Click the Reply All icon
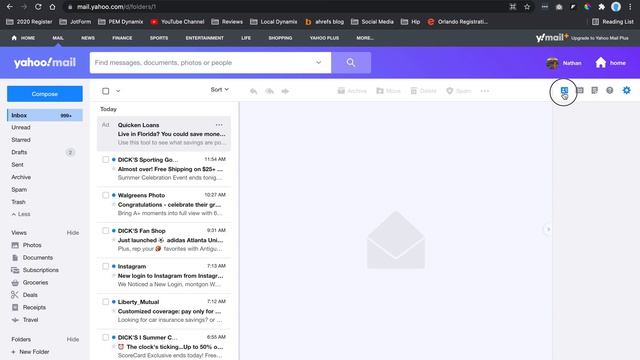 click(x=269, y=91)
